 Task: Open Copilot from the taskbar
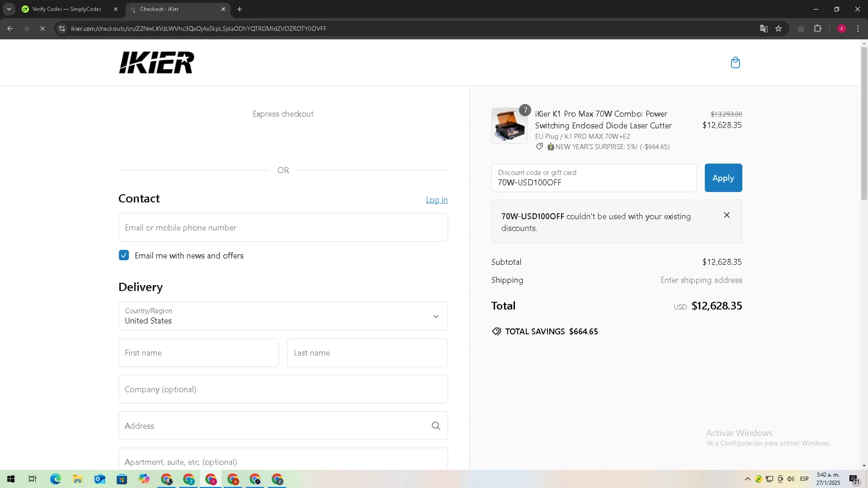click(x=144, y=479)
